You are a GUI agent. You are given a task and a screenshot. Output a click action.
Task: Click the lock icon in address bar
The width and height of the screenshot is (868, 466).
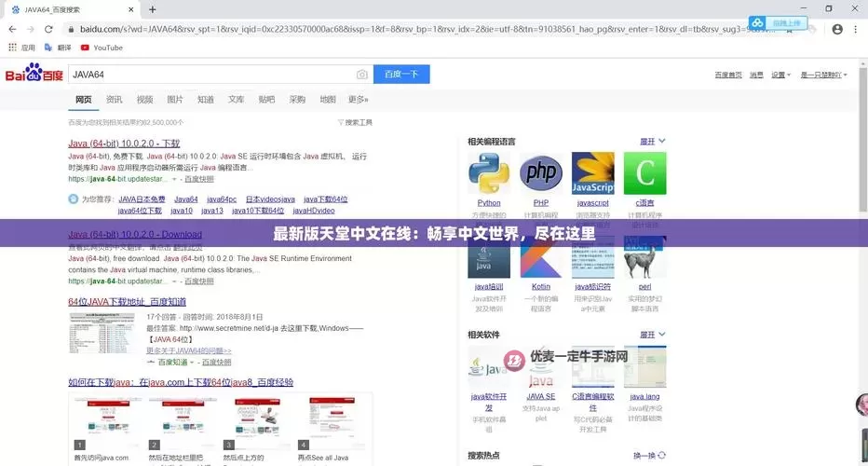(x=71, y=30)
